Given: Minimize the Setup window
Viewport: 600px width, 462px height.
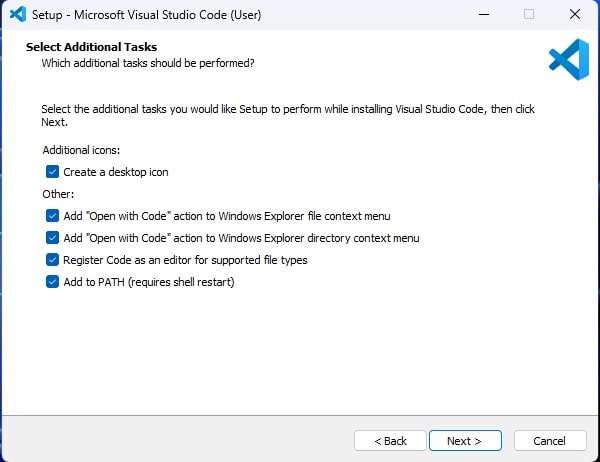Looking at the screenshot, I should tap(484, 15).
